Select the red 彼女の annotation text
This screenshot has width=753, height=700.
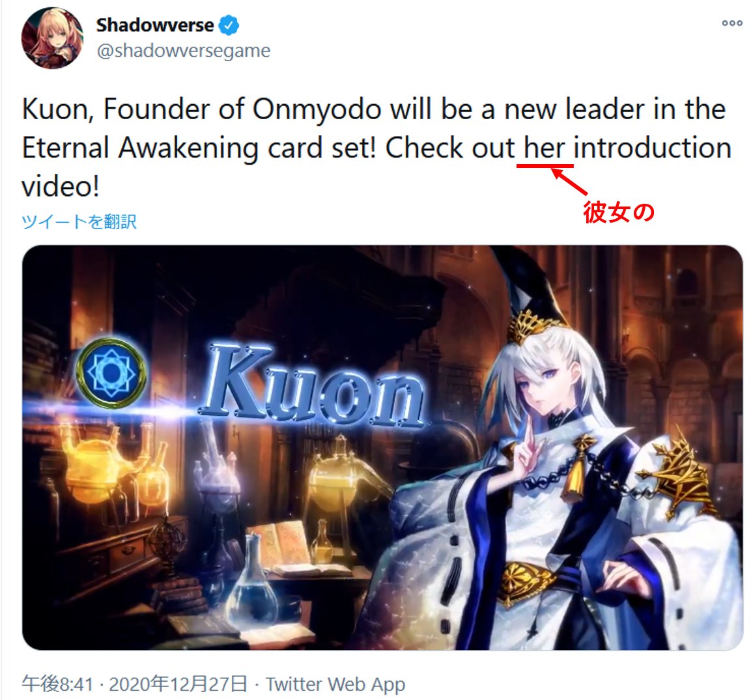coord(619,211)
